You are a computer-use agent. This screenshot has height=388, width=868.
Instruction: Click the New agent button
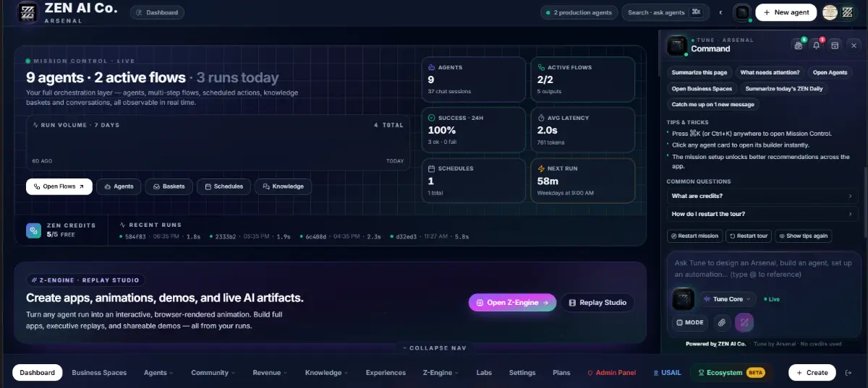point(786,12)
